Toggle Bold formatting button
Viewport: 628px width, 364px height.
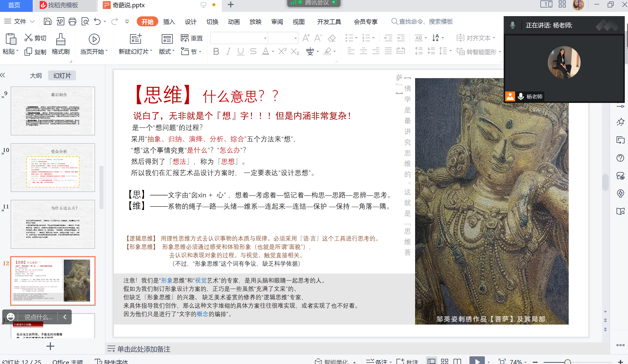(x=216, y=52)
